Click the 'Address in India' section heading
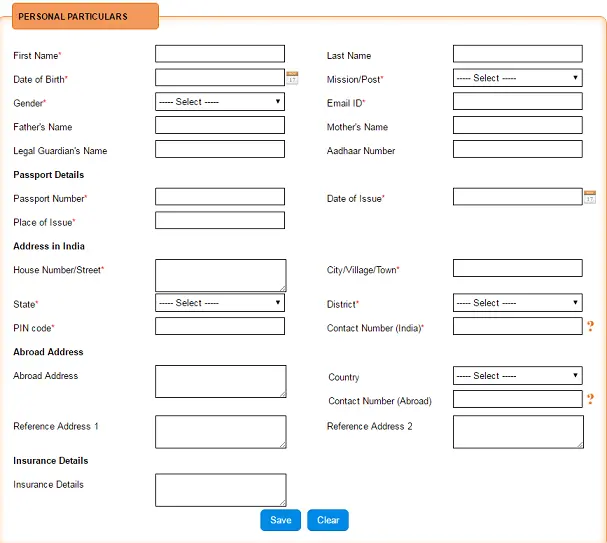Image resolution: width=607 pixels, height=543 pixels. click(x=49, y=246)
